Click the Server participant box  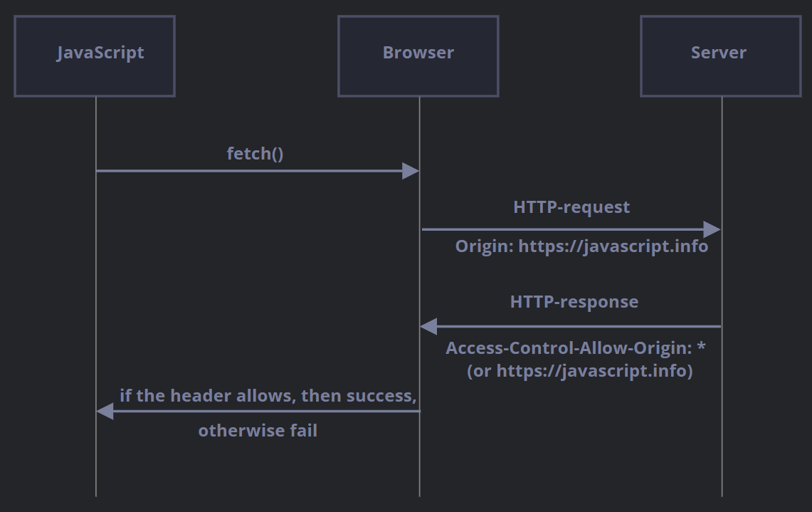click(720, 56)
